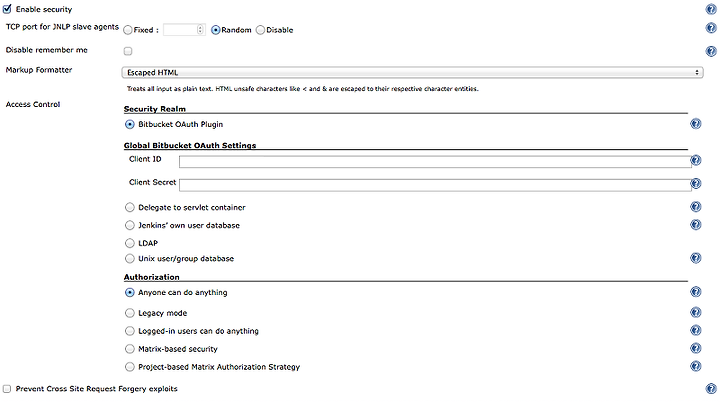Focus the fixed TCP port number field
Screen dimensions: 720x402
pos(180,30)
